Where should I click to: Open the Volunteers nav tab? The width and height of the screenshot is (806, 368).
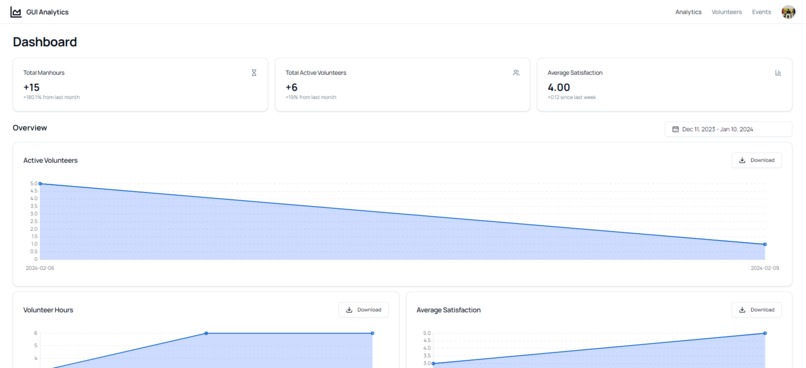(726, 12)
